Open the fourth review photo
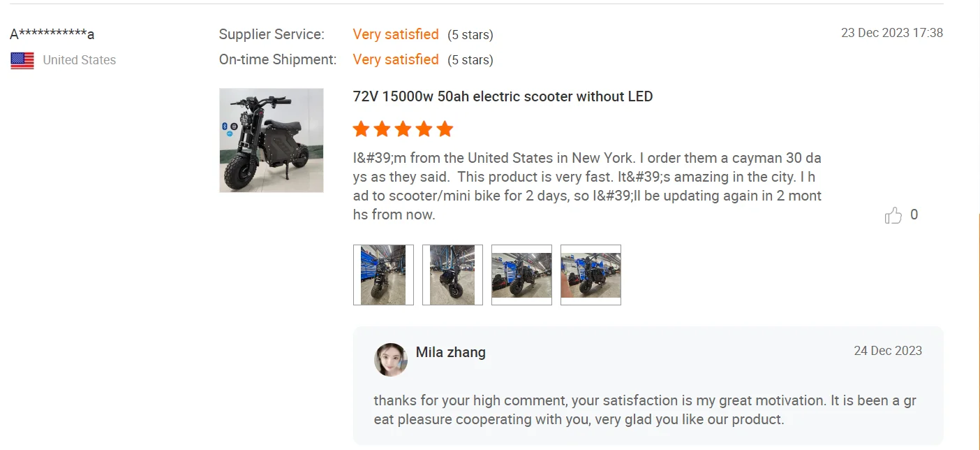Image resolution: width=980 pixels, height=450 pixels. pos(591,275)
